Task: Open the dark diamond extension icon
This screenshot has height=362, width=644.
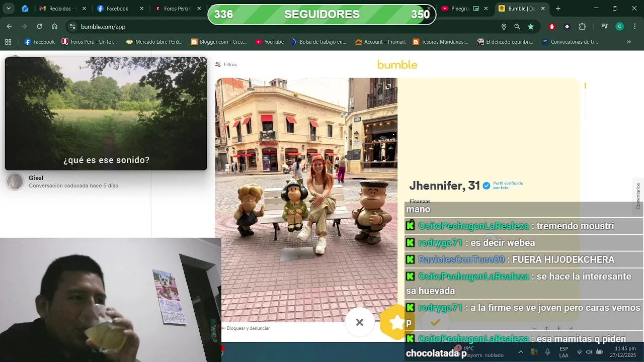Action: point(568,27)
